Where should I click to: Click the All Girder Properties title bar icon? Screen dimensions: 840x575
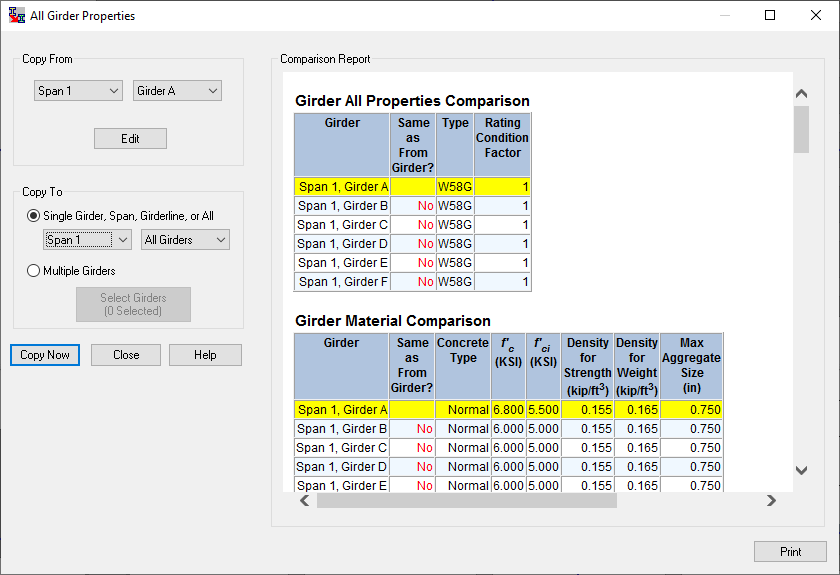tap(16, 15)
